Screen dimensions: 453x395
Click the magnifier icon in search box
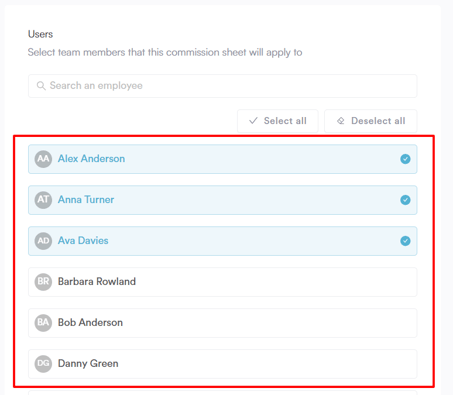41,86
